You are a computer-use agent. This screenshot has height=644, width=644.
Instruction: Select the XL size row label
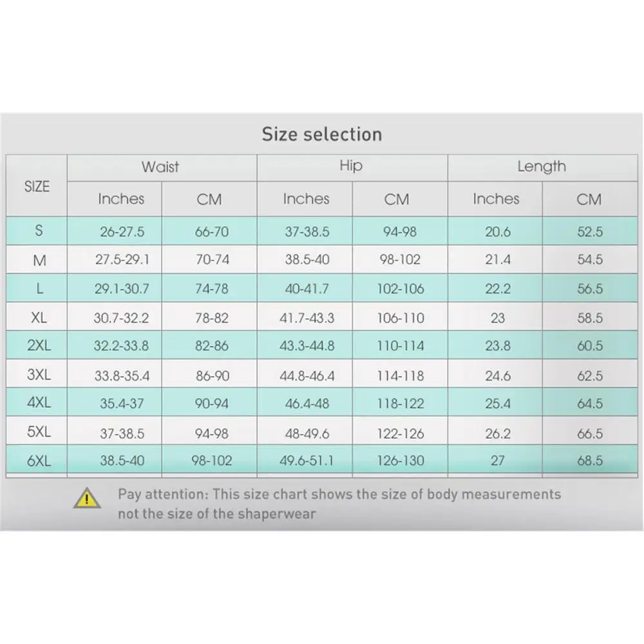39,317
